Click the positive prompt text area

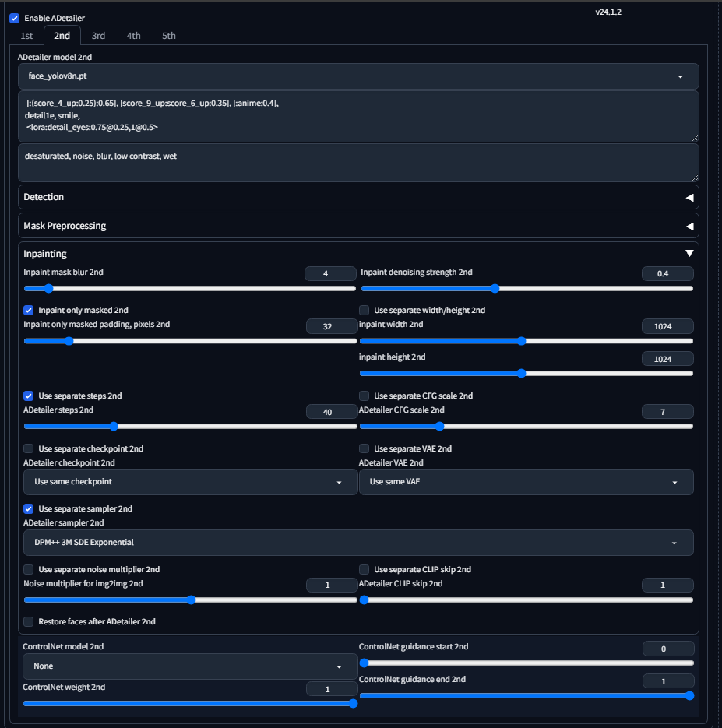pos(358,115)
